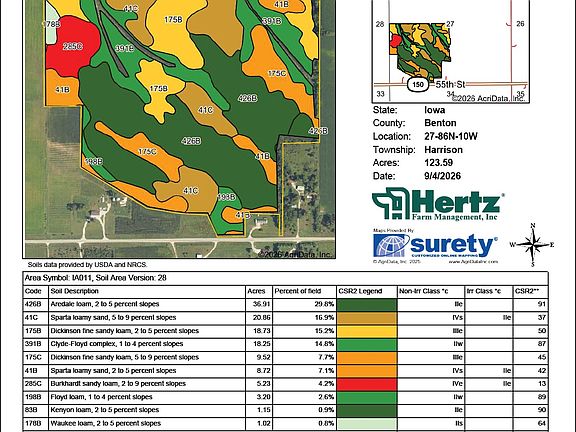
Task: Click the compass rose icon
Action: click(533, 245)
